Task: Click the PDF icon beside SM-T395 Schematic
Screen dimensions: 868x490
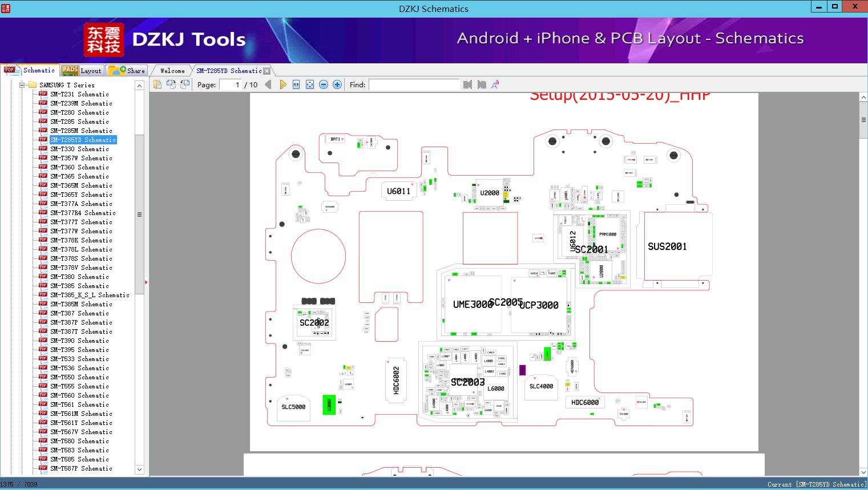Action: coord(43,349)
